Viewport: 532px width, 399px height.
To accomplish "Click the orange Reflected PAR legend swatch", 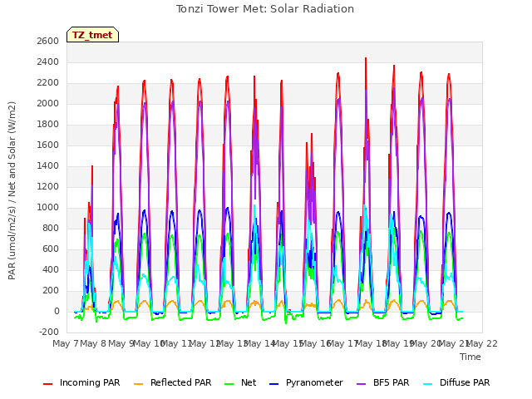I will (139, 384).
